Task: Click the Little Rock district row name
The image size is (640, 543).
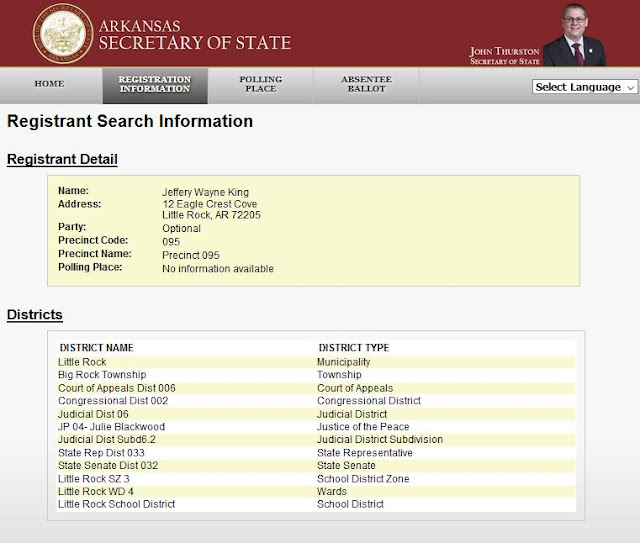Action: coord(82,362)
